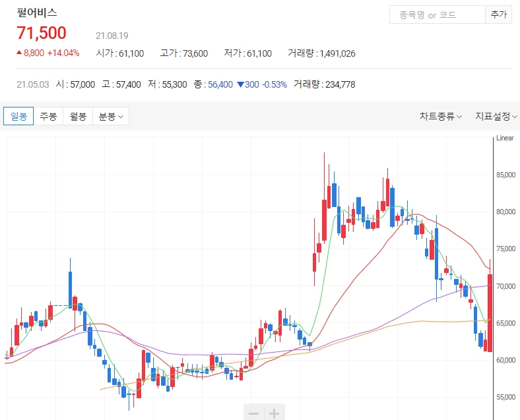Click the high price 고가 73,600
Screen dimensions: 520x420
point(183,53)
